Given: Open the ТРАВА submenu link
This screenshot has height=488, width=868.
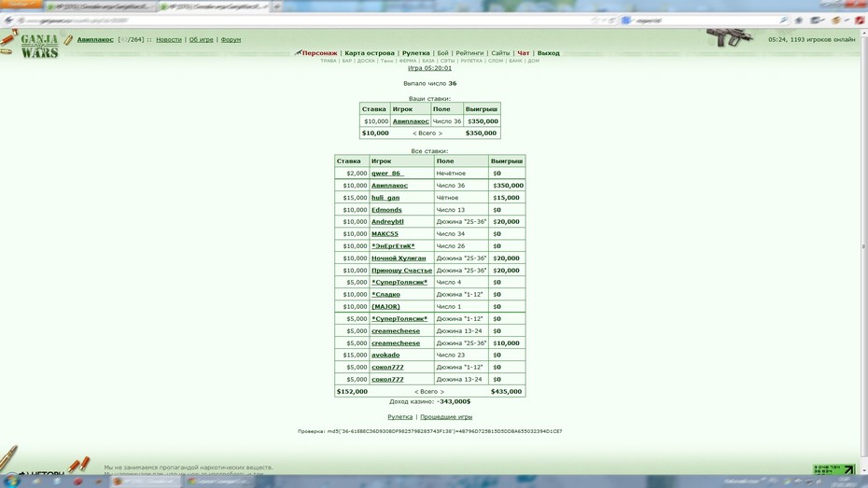Looking at the screenshot, I should click(x=329, y=61).
